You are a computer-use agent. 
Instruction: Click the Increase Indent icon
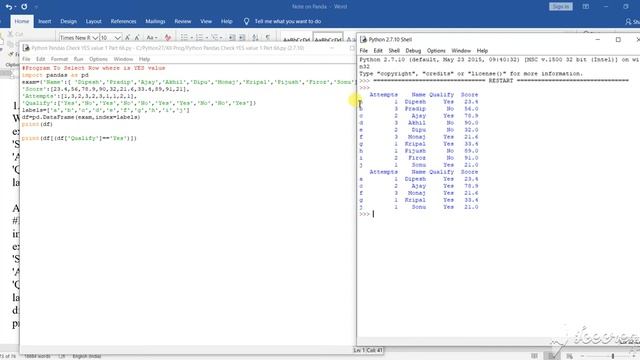[x=242, y=38]
